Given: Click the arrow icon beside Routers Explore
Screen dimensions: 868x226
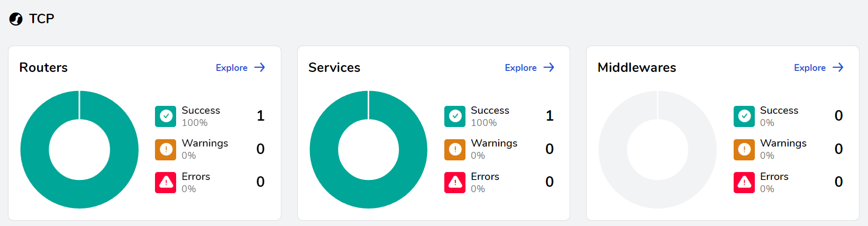Looking at the screenshot, I should coord(260,67).
